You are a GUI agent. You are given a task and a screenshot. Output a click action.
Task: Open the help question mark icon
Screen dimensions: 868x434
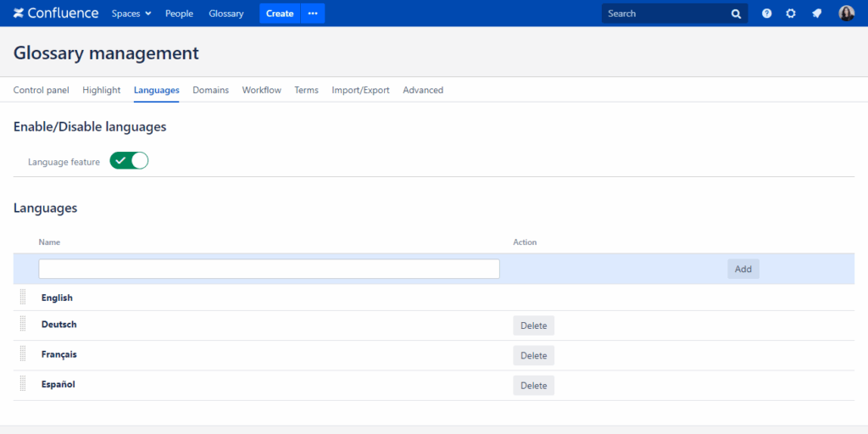[x=766, y=14]
